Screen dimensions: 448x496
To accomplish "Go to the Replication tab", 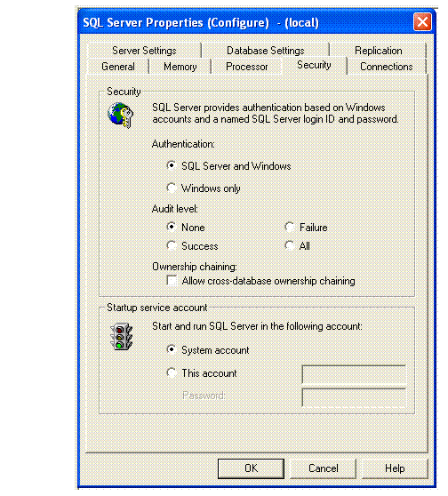I will (378, 51).
